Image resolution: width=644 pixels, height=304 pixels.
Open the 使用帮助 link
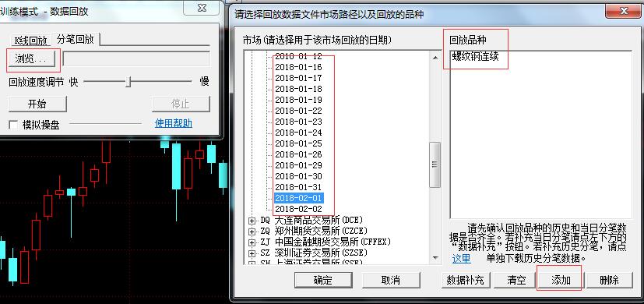click(174, 123)
